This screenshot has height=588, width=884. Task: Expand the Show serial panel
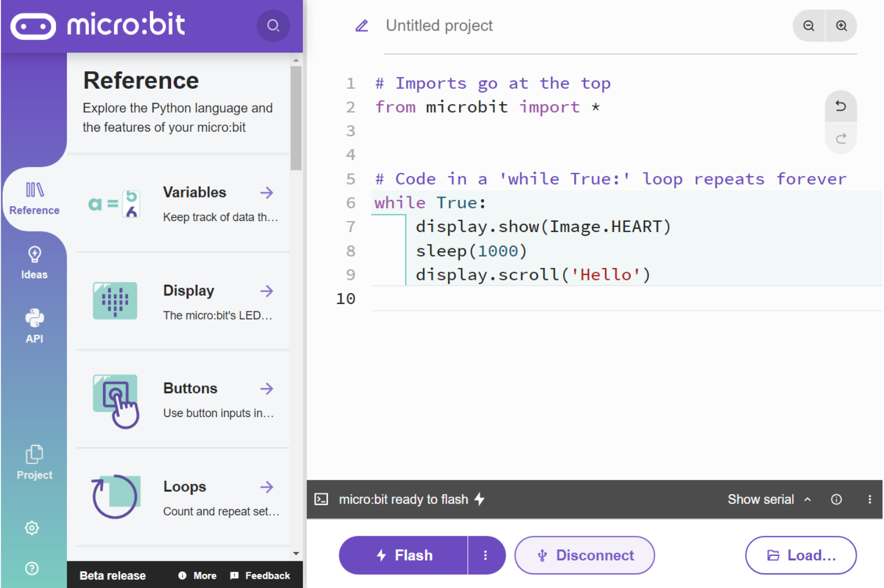point(769,499)
